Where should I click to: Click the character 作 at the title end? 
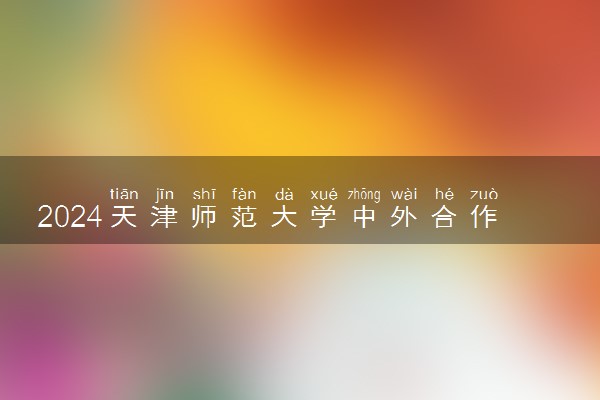[x=484, y=217]
